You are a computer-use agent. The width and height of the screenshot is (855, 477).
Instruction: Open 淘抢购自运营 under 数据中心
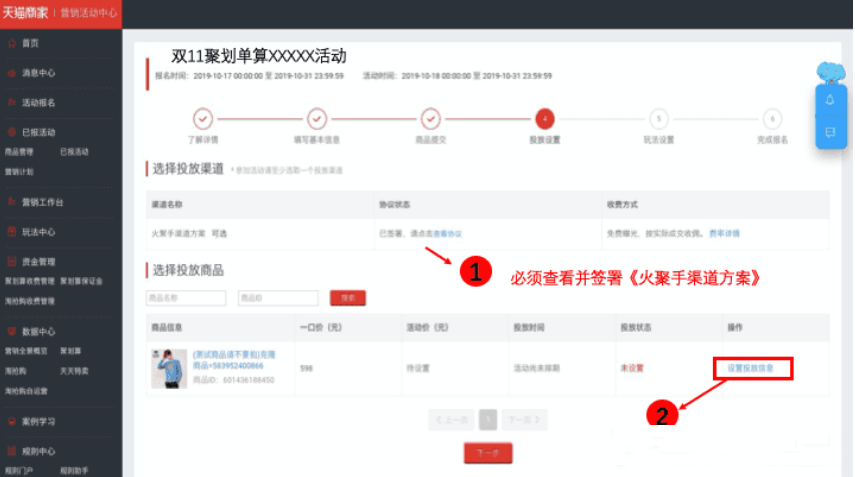26,391
